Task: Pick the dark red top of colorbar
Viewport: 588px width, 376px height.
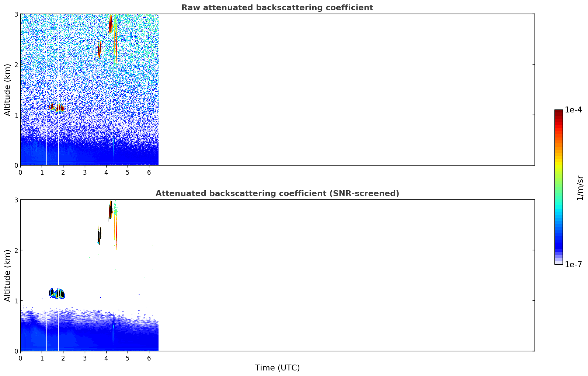Action: pos(558,112)
